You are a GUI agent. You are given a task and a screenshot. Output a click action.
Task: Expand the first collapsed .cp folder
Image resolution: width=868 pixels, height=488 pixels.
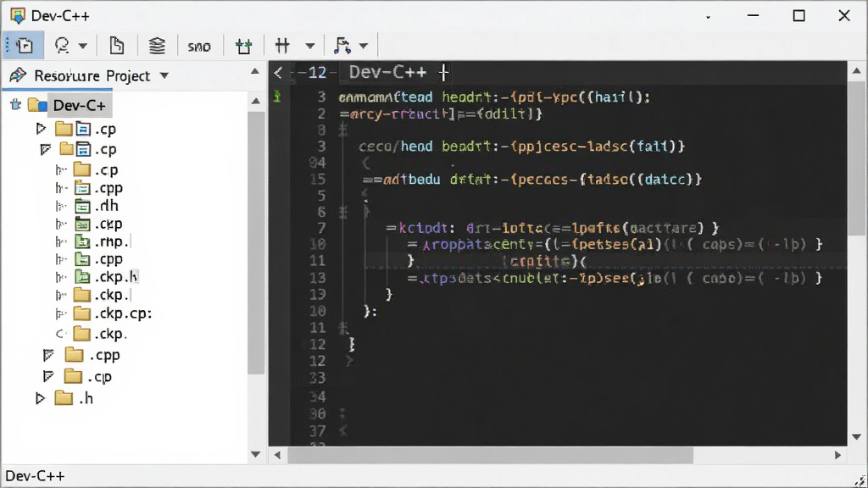tap(41, 129)
